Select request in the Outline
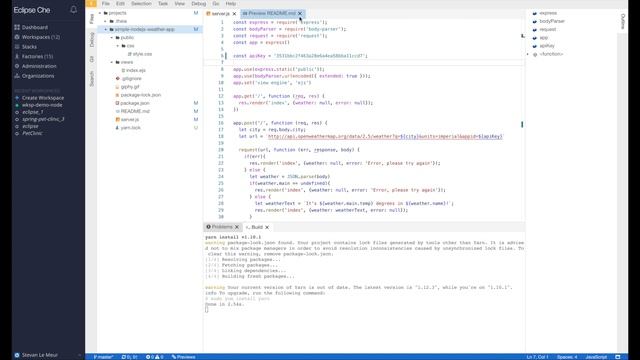Image resolution: width=640 pixels, height=360 pixels. pos(547,29)
